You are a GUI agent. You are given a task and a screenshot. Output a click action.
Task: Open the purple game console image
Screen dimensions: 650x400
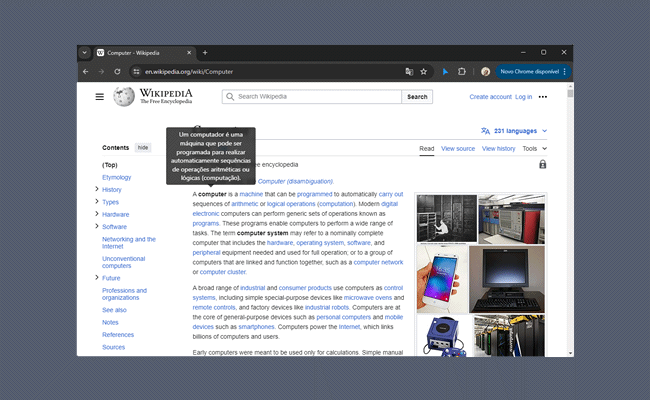click(x=444, y=336)
